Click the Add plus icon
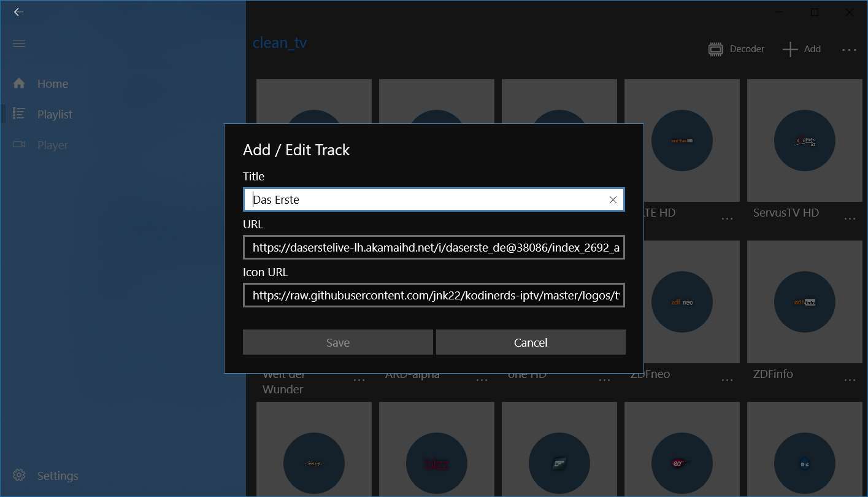Image resolution: width=868 pixels, height=497 pixels. (x=790, y=49)
